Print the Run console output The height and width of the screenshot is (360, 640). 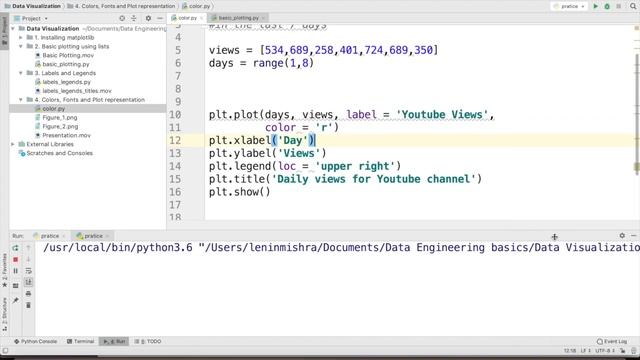point(29,293)
